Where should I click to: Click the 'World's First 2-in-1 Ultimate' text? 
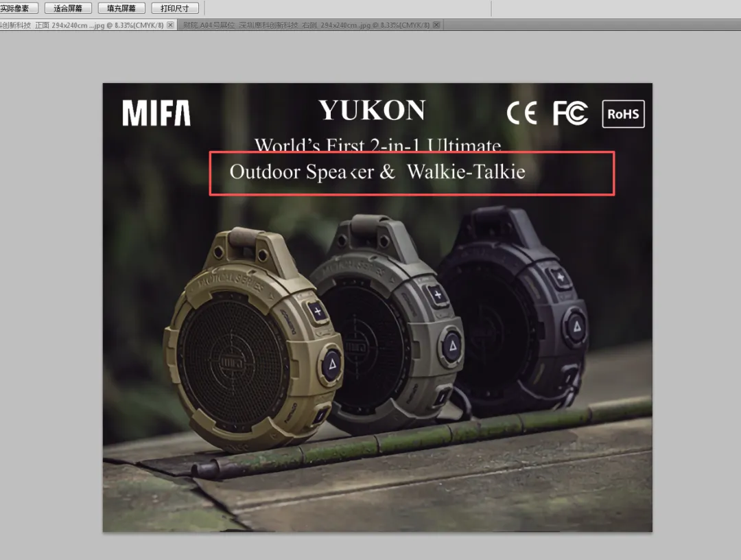[x=377, y=145]
